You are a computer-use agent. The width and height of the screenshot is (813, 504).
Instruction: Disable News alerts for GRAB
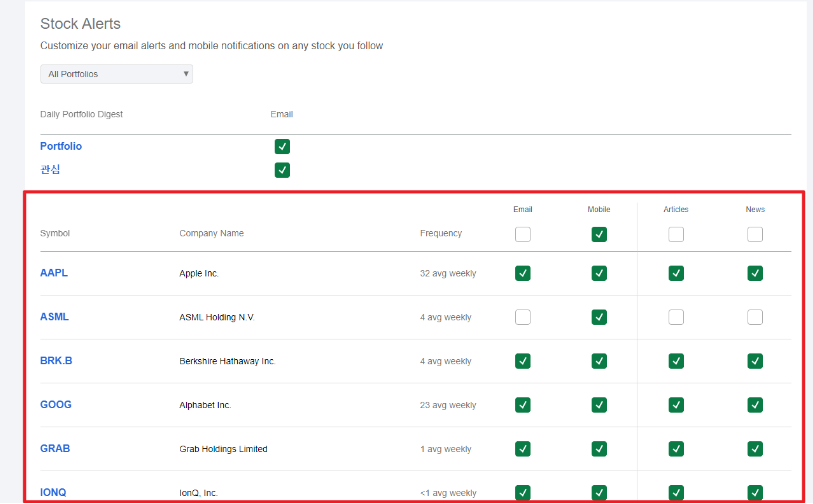755,449
